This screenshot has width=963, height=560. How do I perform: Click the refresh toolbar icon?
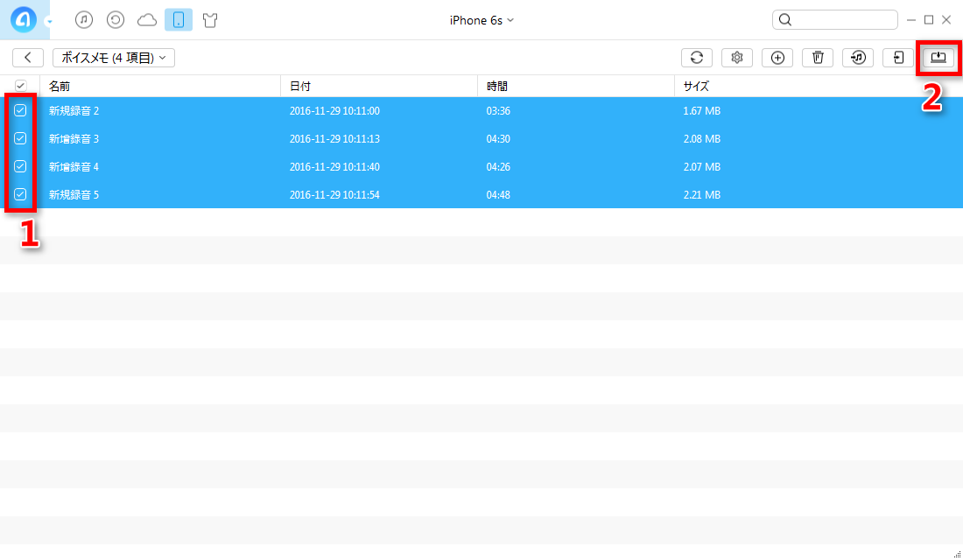click(697, 57)
